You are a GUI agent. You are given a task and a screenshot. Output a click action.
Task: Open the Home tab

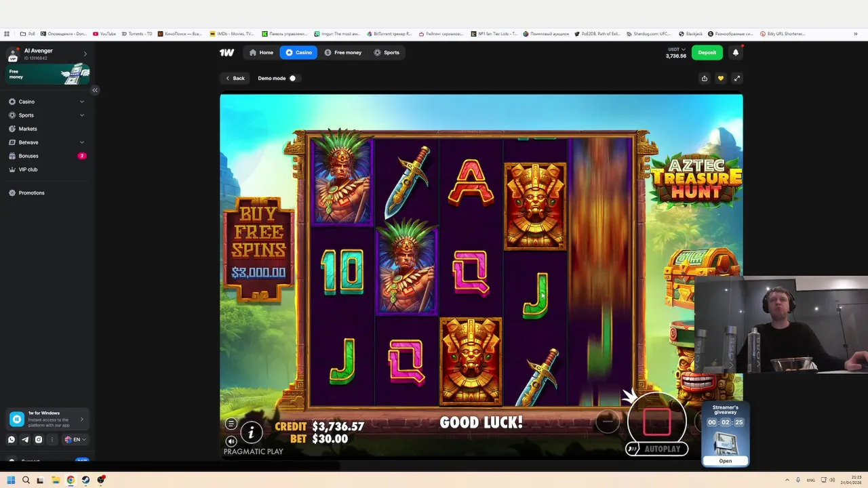tap(261, 52)
